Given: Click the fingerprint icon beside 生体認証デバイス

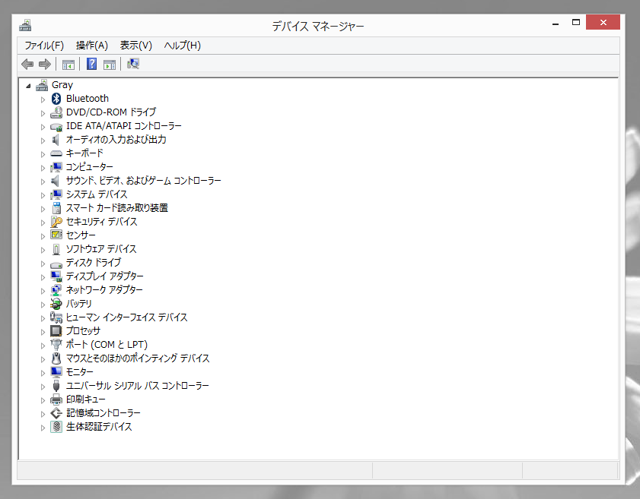Looking at the screenshot, I should click(x=56, y=427).
